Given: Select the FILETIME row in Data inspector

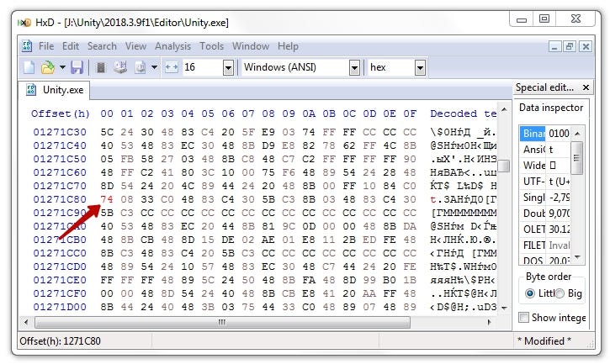Looking at the screenshot, I should pyautogui.click(x=544, y=245).
